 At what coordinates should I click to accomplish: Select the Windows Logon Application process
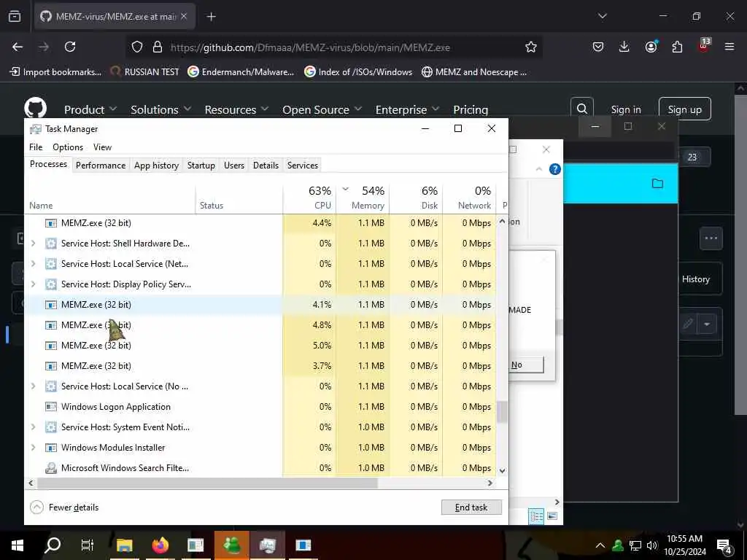(260, 407)
